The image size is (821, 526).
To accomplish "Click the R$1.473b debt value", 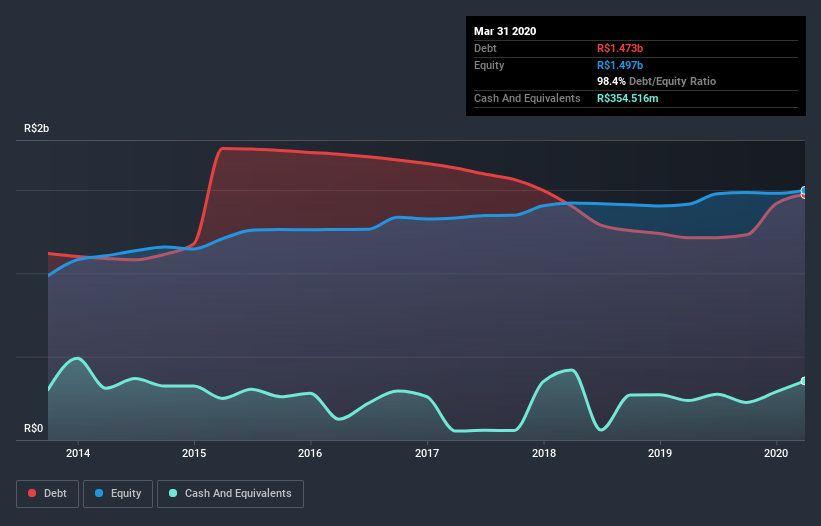I will 620,48.
